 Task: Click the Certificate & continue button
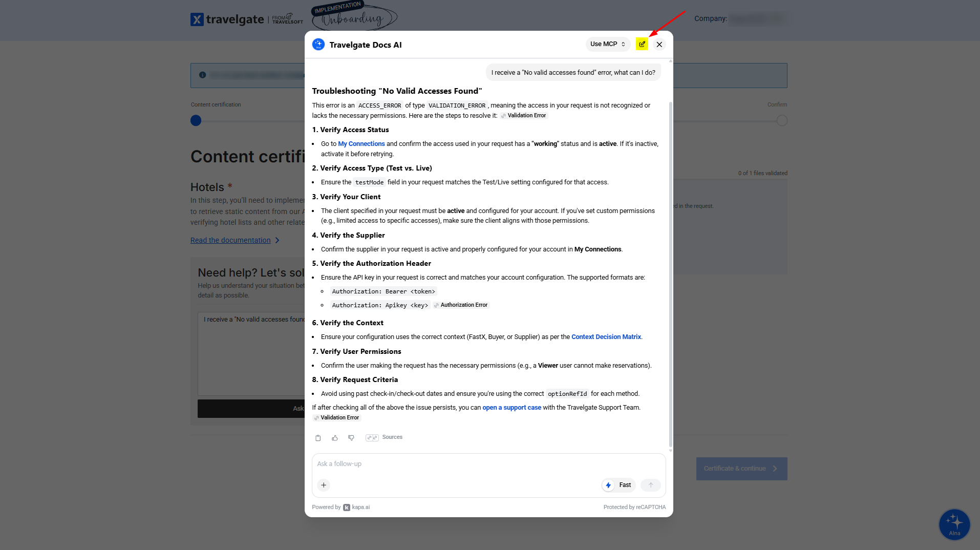741,469
